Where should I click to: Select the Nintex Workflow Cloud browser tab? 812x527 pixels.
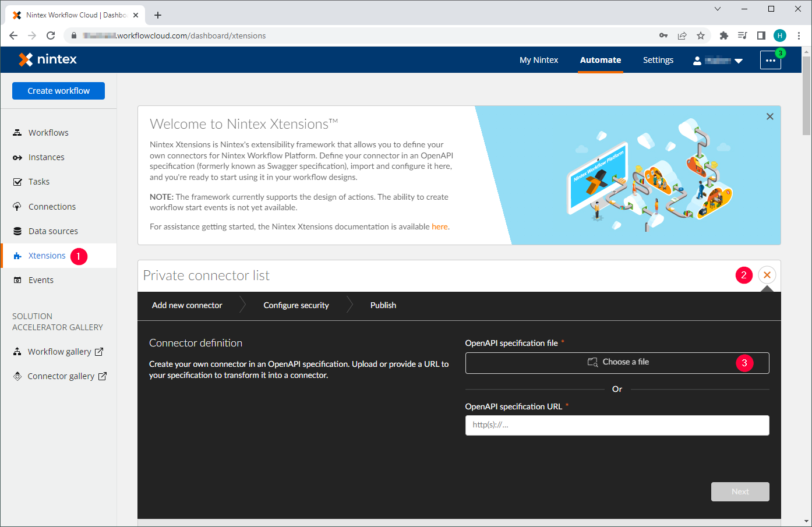click(x=76, y=15)
